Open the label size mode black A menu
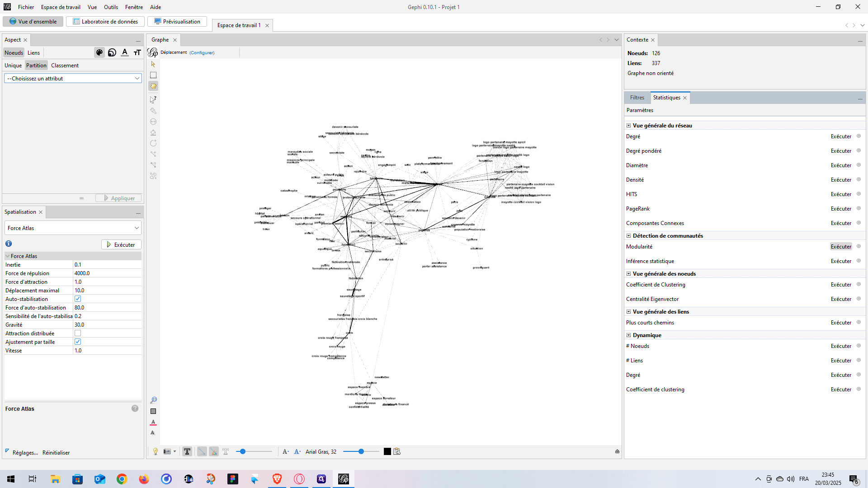This screenshot has width=868, height=488. pyautogui.click(x=286, y=451)
